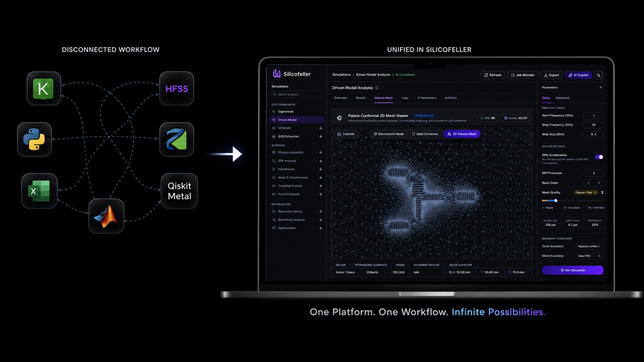Screen dimensions: 644x362
Task: Select the Volume Mesh tab
Action: (x=384, y=98)
